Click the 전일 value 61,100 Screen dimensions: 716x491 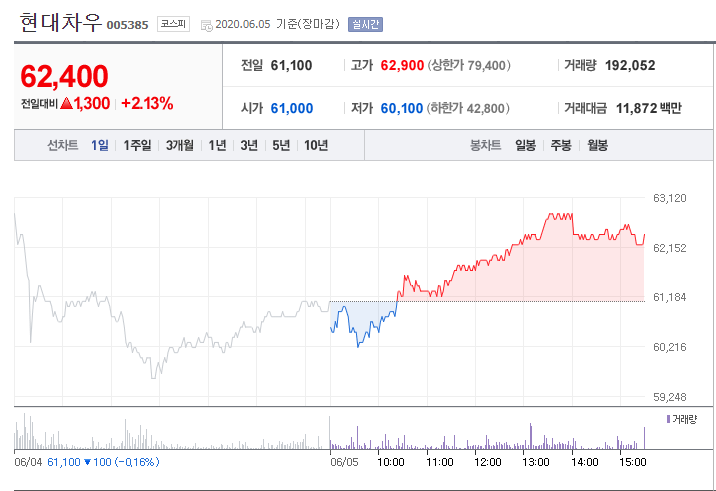click(291, 65)
